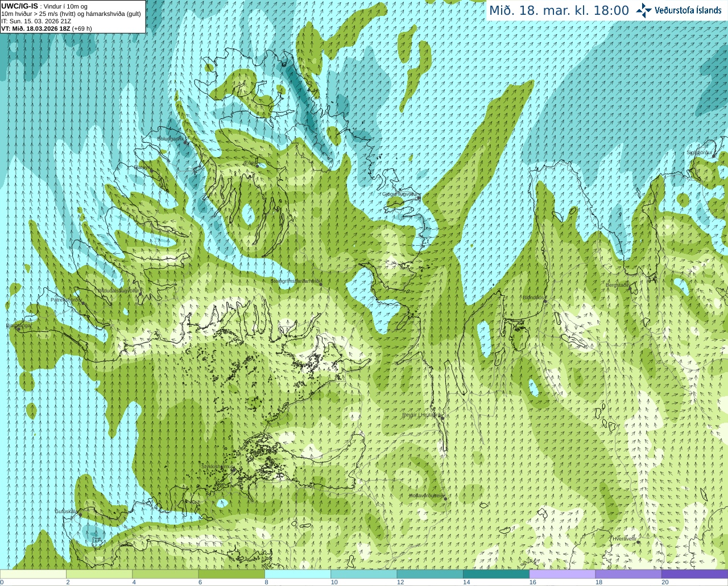
Task: Click the Steingrímsfjarðarheiði station dot marker
Action: 321,284
